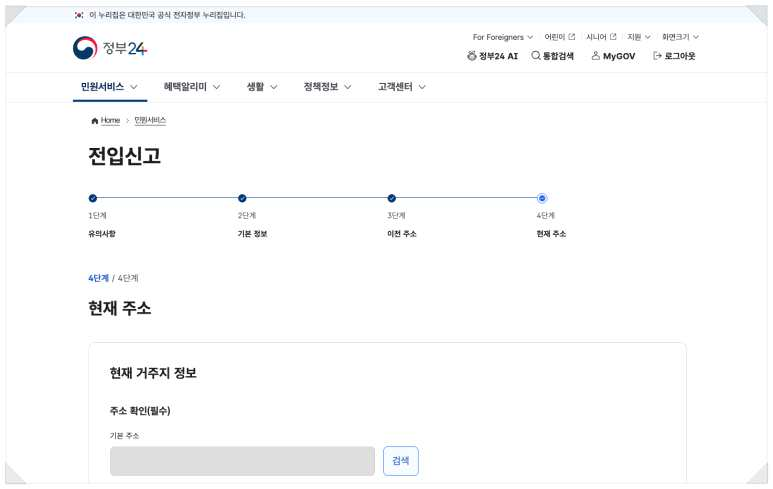The height and width of the screenshot is (489, 773).
Task: Expand the 혜택알리미 menu chevron
Action: 216,87
